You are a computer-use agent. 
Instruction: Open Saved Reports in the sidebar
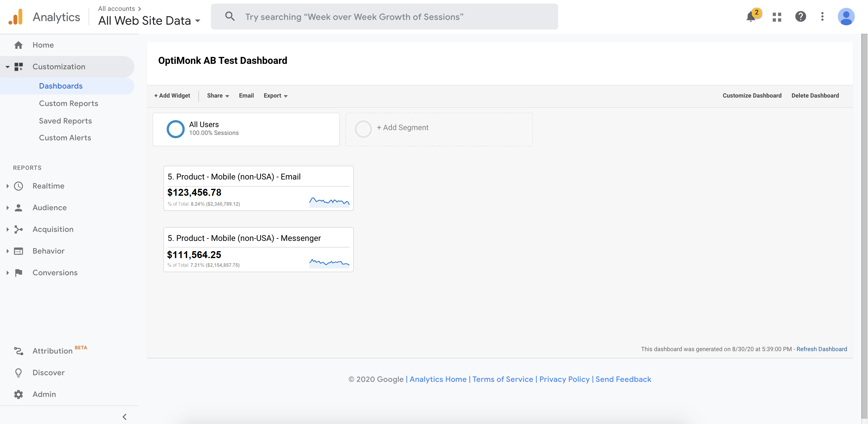coord(65,121)
